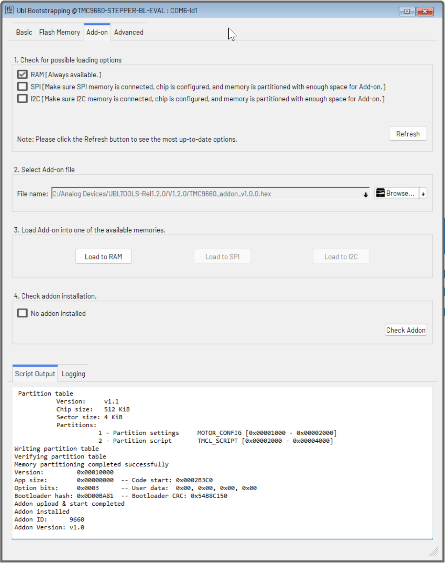The image size is (445, 563).
Task: Click the Refresh button
Action: point(408,134)
